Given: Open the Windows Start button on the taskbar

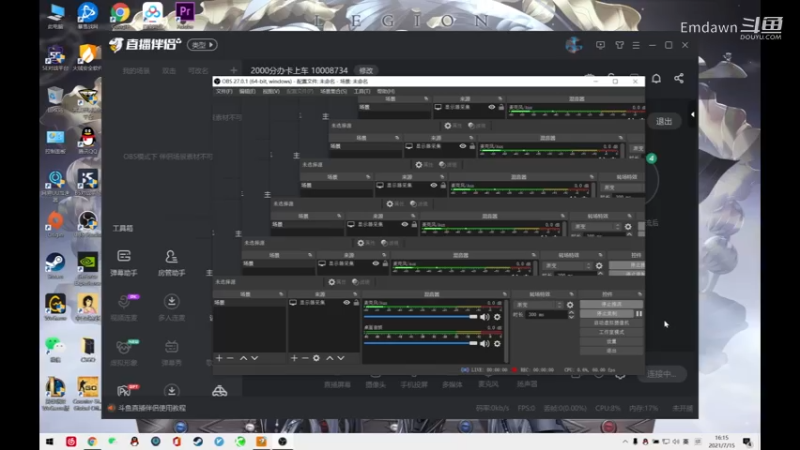Looking at the screenshot, I should (x=49, y=441).
